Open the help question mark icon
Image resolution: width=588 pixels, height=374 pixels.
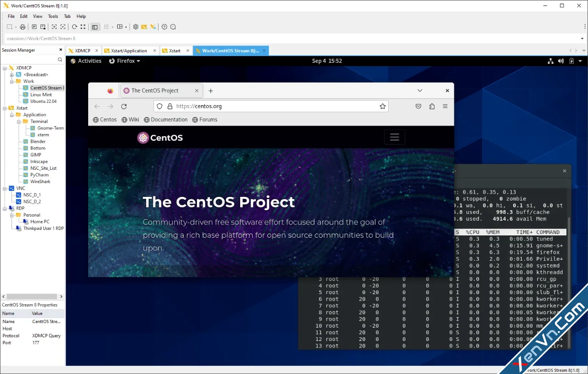tap(164, 27)
